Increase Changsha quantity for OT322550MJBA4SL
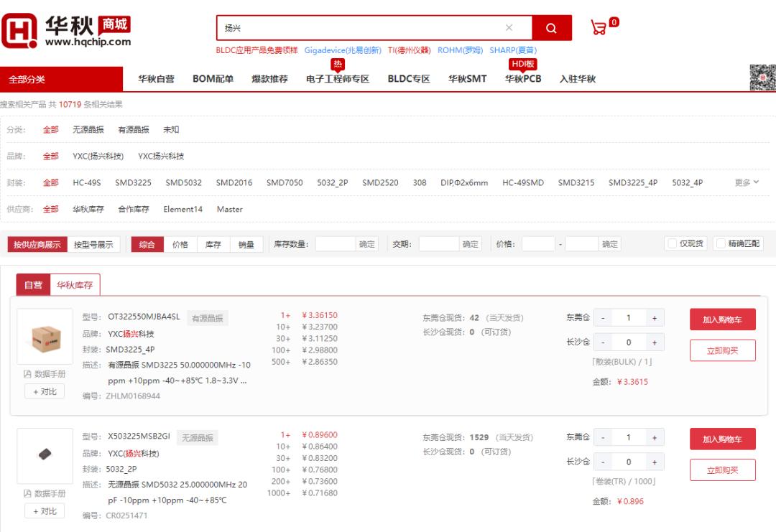 [655, 342]
